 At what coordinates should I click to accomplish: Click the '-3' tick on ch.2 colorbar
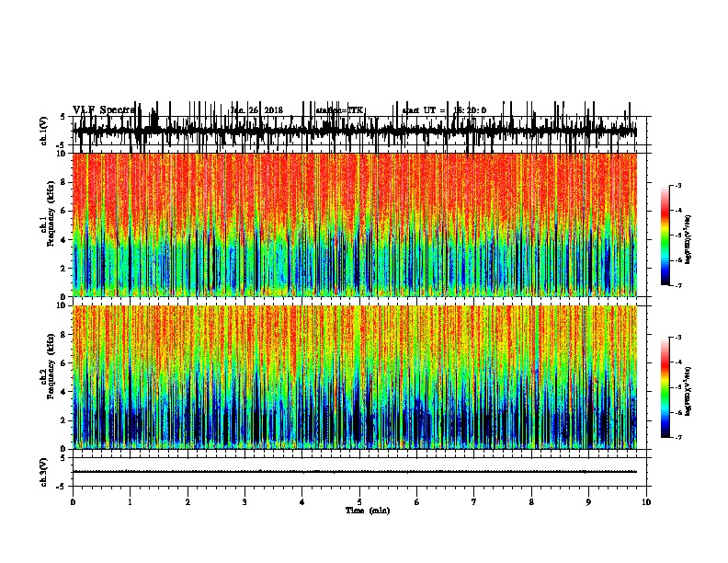coord(678,338)
